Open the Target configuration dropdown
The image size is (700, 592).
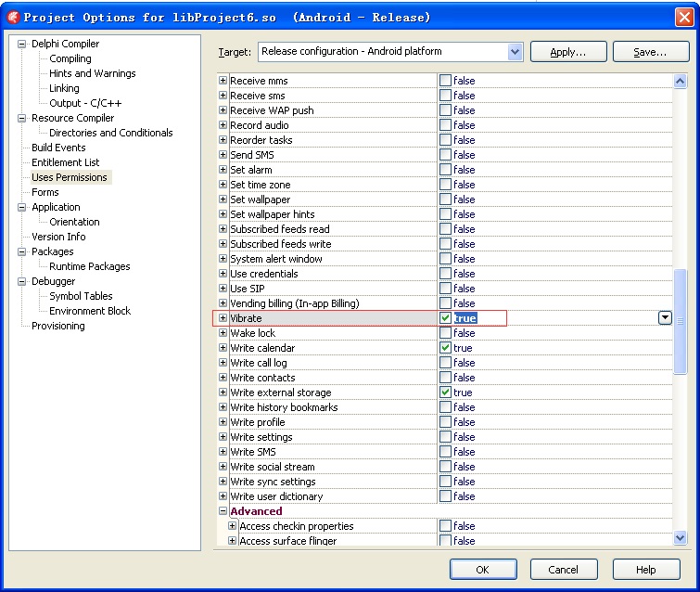tap(515, 52)
